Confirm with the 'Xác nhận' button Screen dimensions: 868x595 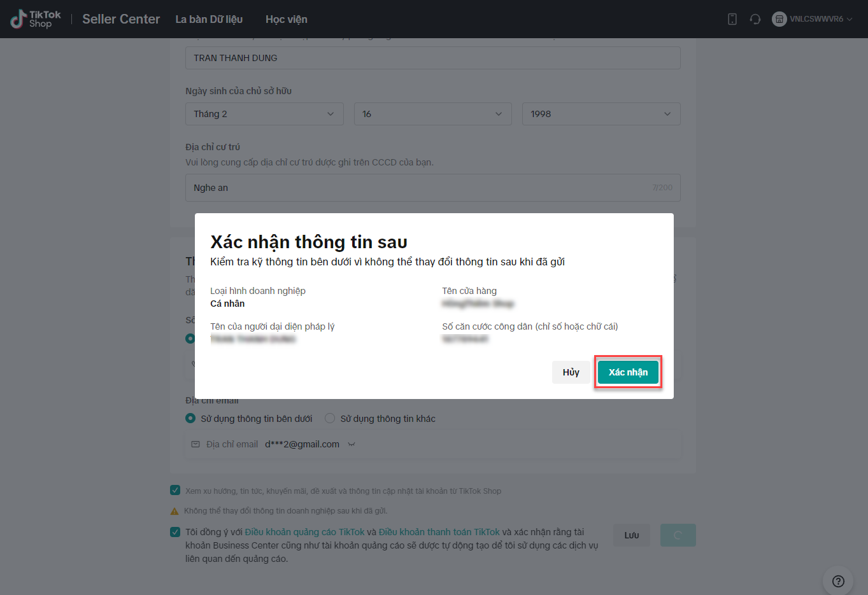[628, 372]
